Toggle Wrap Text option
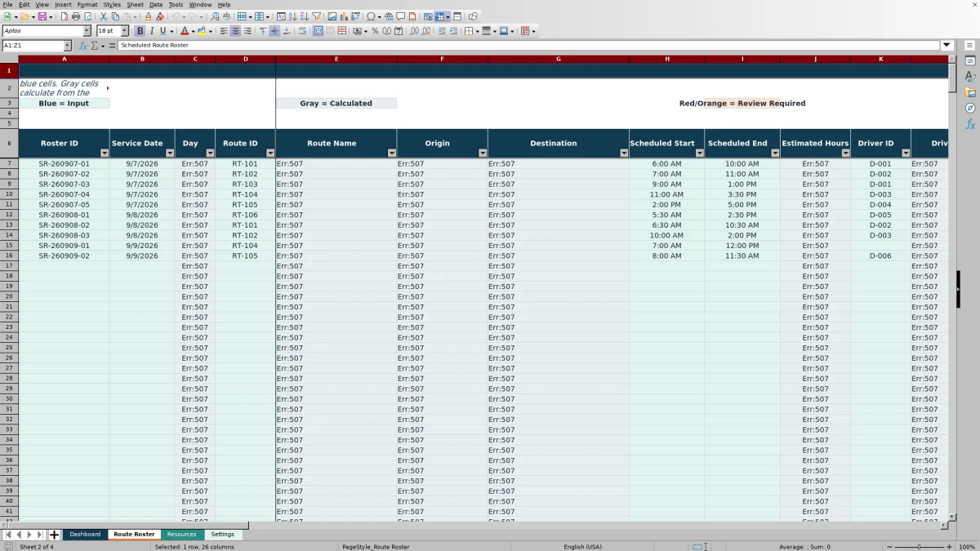This screenshot has width=980, height=551. click(x=302, y=31)
